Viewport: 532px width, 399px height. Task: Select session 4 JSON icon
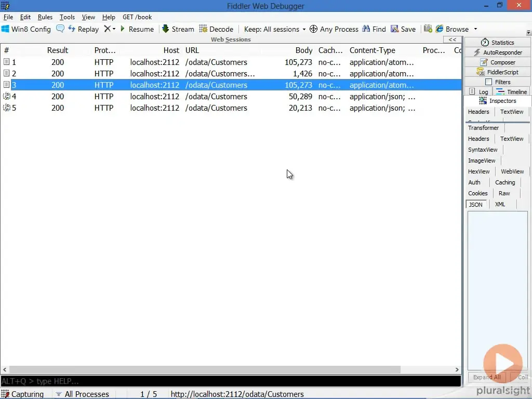(6, 96)
